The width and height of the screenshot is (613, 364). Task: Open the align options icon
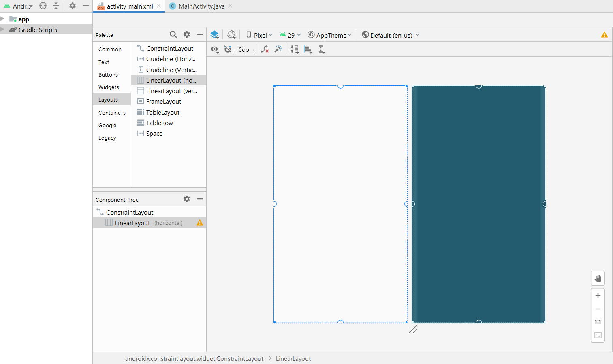tap(308, 49)
